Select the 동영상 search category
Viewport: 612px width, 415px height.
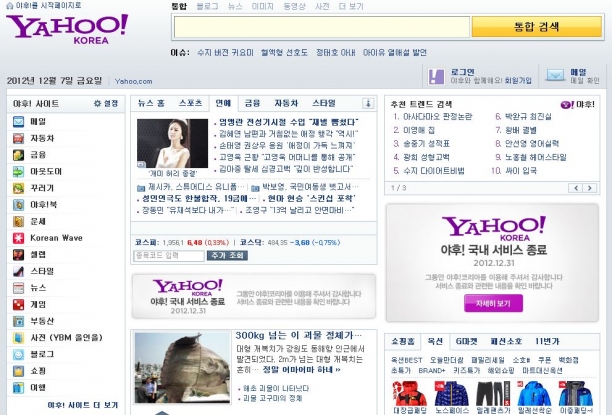pos(294,6)
